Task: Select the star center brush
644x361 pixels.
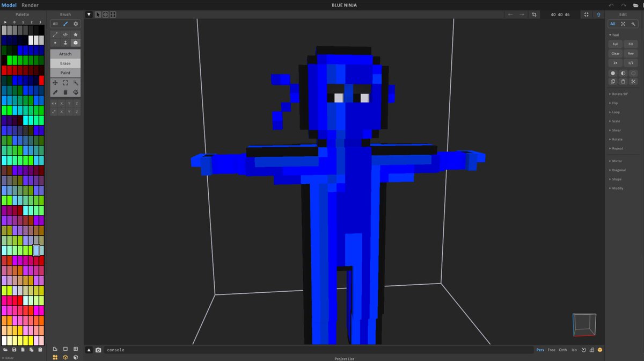Action: 76,34
